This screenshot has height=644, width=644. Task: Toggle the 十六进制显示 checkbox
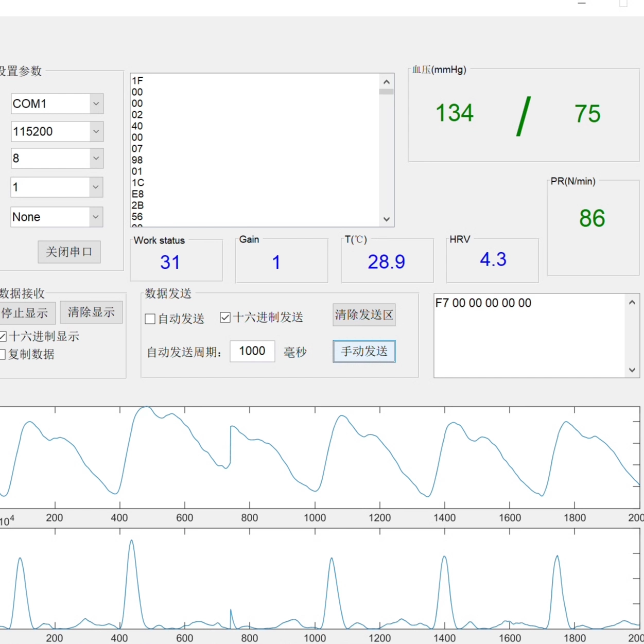point(3,337)
